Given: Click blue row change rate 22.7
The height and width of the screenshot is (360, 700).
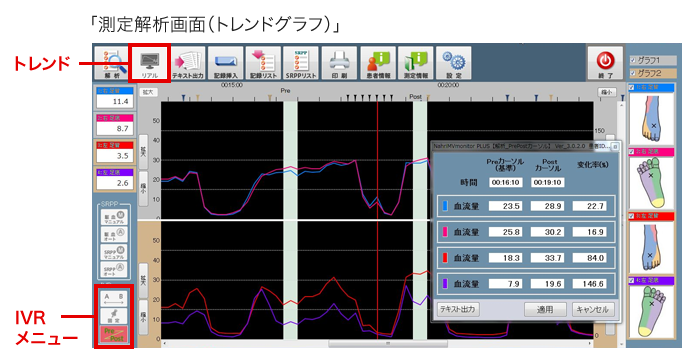Looking at the screenshot, I should point(589,206).
